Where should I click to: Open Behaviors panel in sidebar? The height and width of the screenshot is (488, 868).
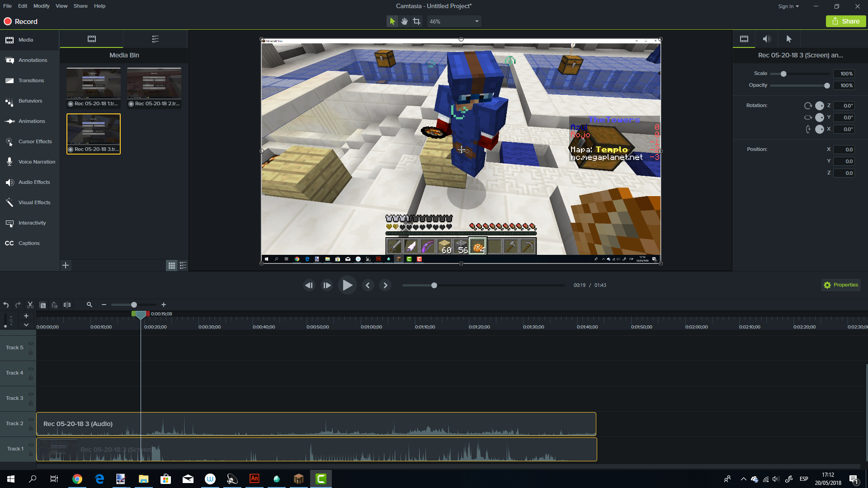point(29,101)
